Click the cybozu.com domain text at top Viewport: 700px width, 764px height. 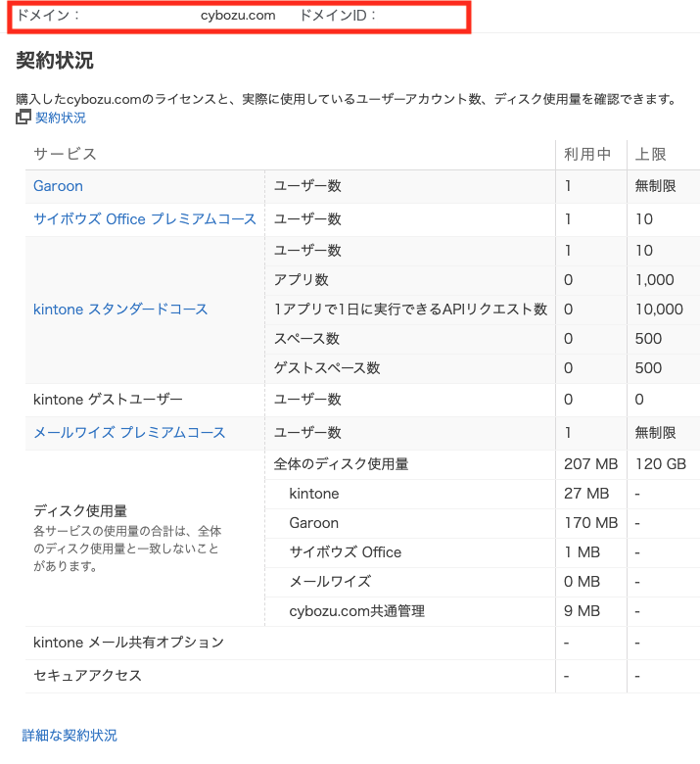click(x=238, y=16)
